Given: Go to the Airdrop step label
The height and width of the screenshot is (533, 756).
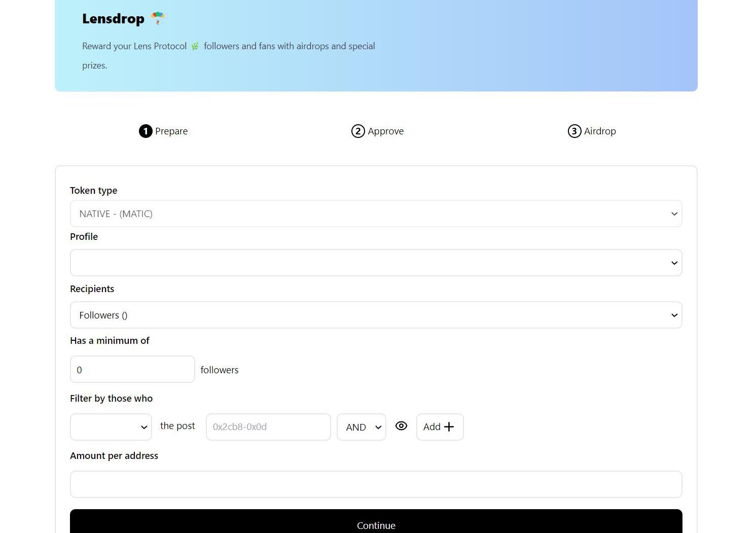Looking at the screenshot, I should point(600,131).
